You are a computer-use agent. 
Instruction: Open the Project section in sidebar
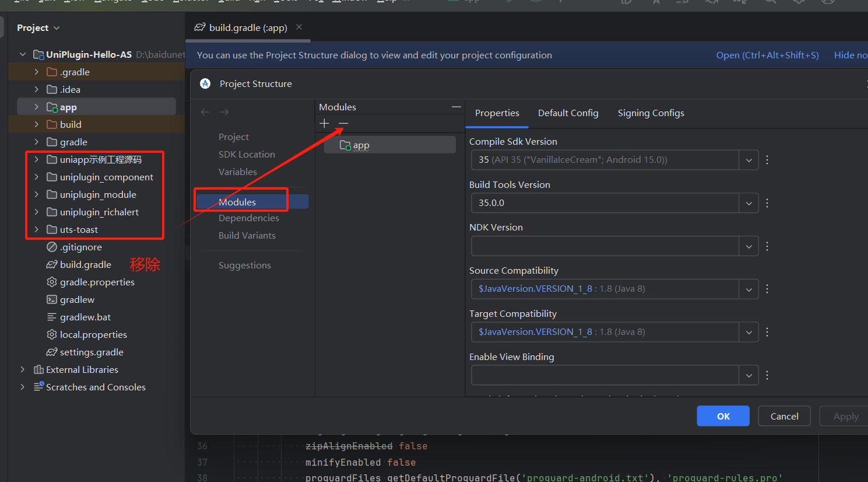234,137
